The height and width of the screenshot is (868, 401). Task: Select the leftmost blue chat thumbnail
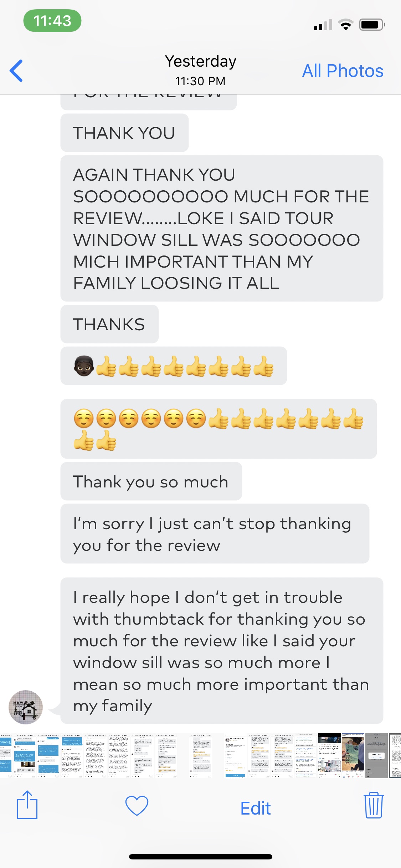click(6, 755)
